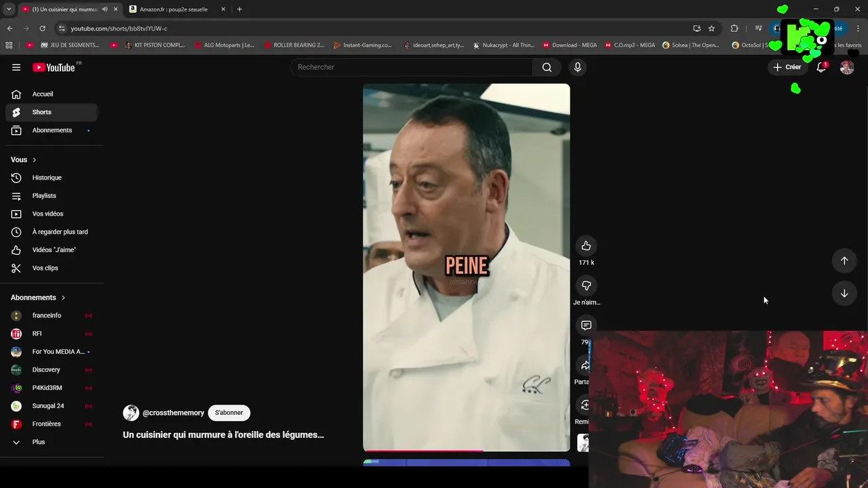Open the tab search dropdown
This screenshot has width=868, height=488.
(x=9, y=9)
